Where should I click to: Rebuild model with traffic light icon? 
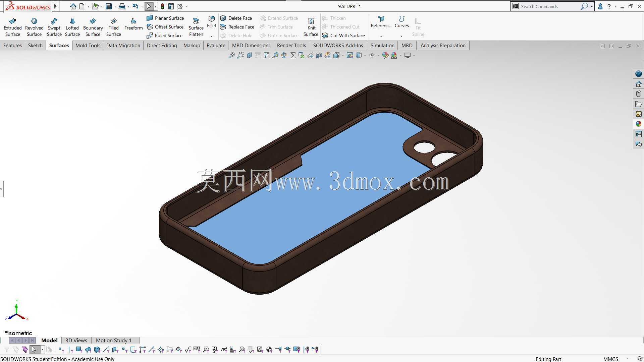click(162, 6)
